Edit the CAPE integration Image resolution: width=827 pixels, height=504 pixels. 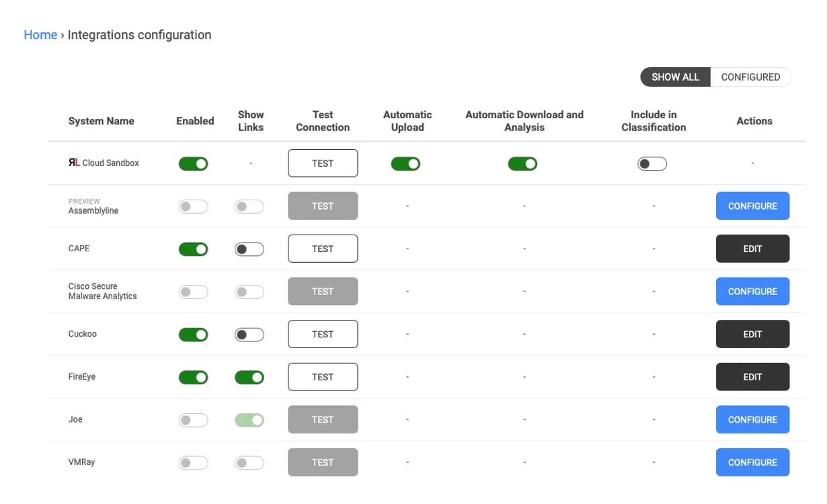[752, 249]
